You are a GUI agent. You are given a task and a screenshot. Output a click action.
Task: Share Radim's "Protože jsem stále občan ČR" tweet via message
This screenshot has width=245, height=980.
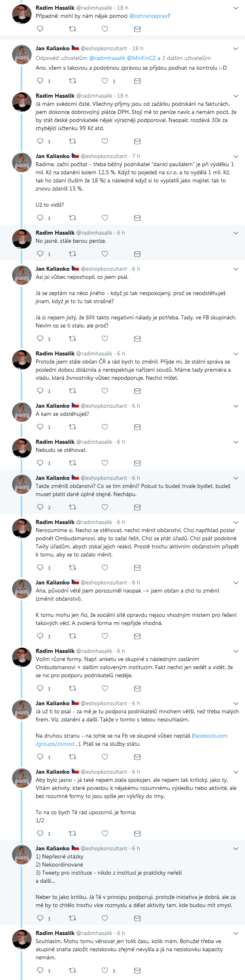pos(137,391)
